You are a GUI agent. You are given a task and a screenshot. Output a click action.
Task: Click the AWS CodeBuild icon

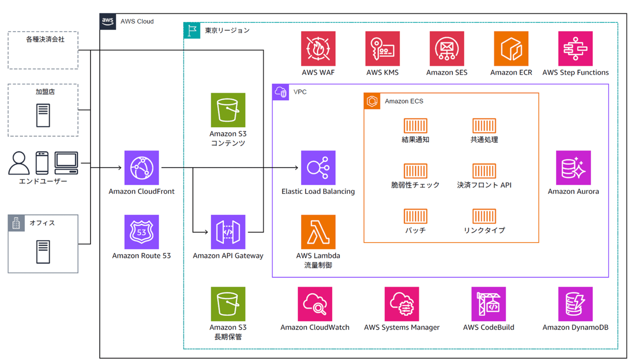point(488,304)
